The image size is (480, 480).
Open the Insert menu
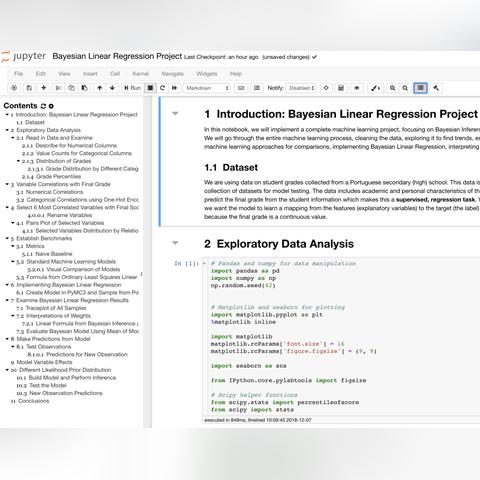coord(90,74)
